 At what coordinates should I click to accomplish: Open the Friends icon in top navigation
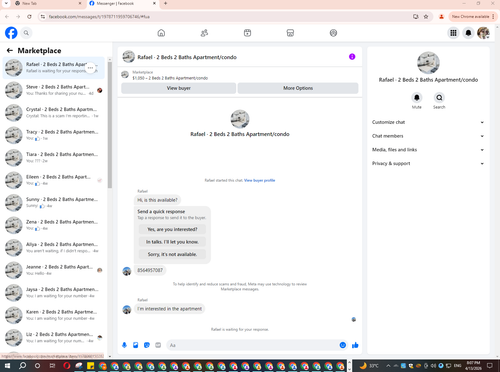204,33
